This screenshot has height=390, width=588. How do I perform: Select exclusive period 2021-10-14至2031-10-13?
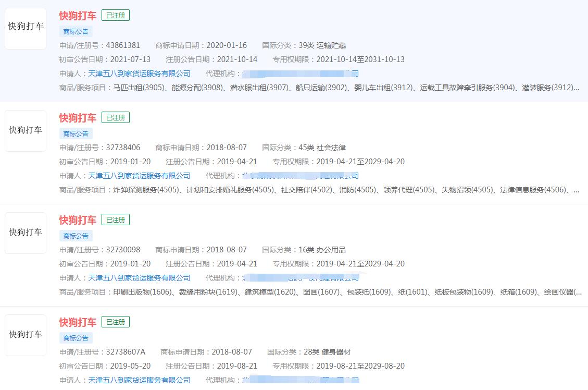pos(360,59)
